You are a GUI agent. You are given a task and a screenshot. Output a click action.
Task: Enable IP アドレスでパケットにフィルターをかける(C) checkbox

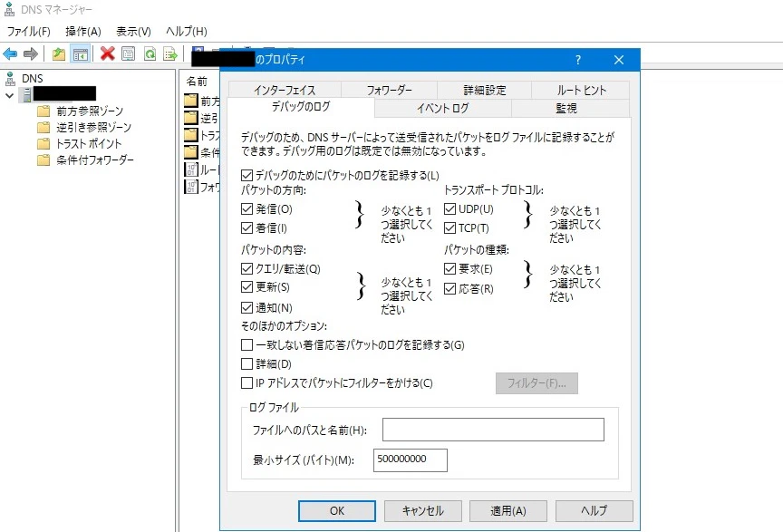[246, 383]
